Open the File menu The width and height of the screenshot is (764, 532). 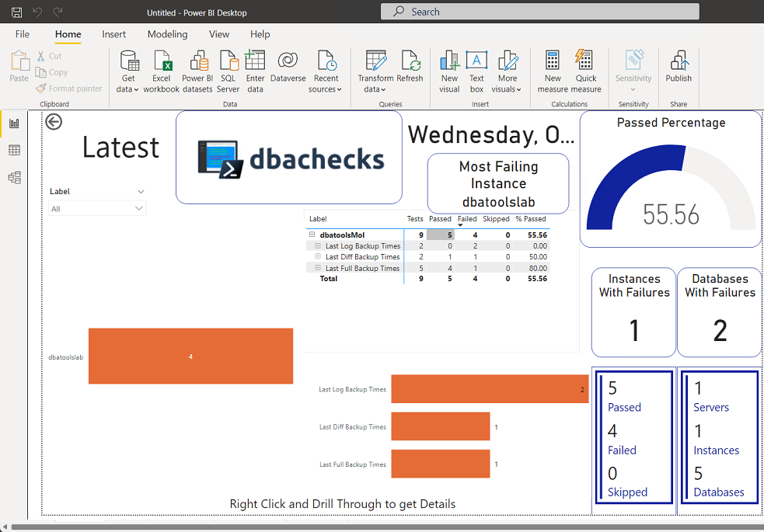tap(23, 34)
